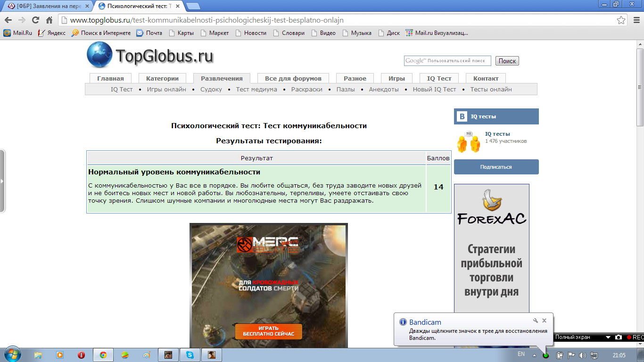Click the TopGlobus globe logo
The height and width of the screenshot is (362, 644).
click(99, 55)
